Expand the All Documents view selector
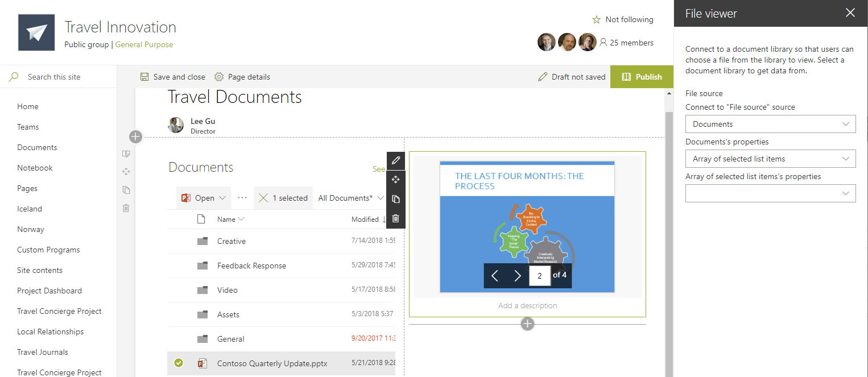Viewport: 868px width, 377px height. click(350, 197)
